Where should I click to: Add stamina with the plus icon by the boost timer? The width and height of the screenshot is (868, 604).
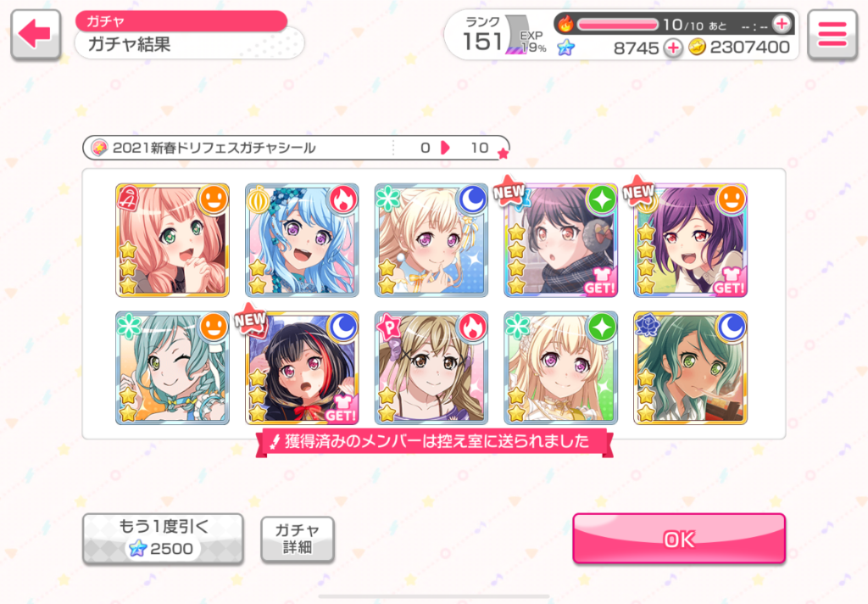(782, 24)
